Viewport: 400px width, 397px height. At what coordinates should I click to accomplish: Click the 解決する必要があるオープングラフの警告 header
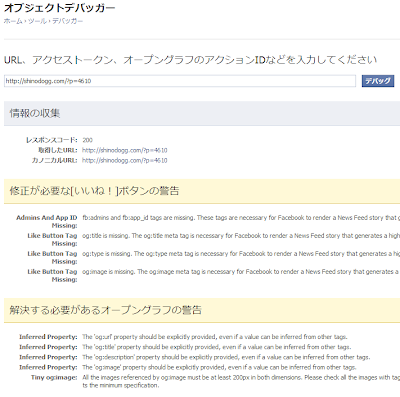click(x=202, y=310)
